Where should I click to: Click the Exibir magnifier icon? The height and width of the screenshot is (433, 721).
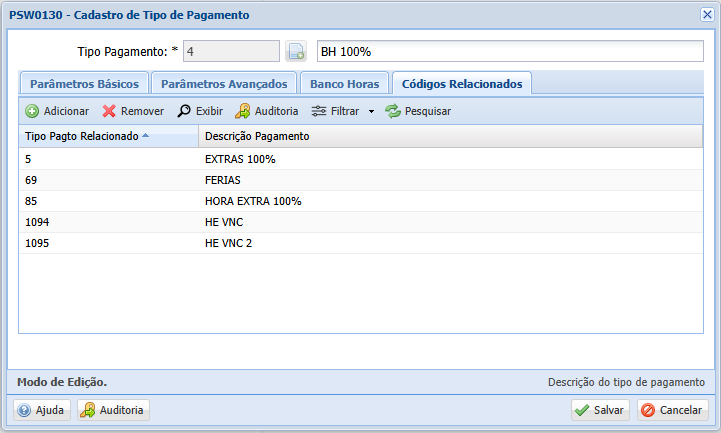click(184, 111)
